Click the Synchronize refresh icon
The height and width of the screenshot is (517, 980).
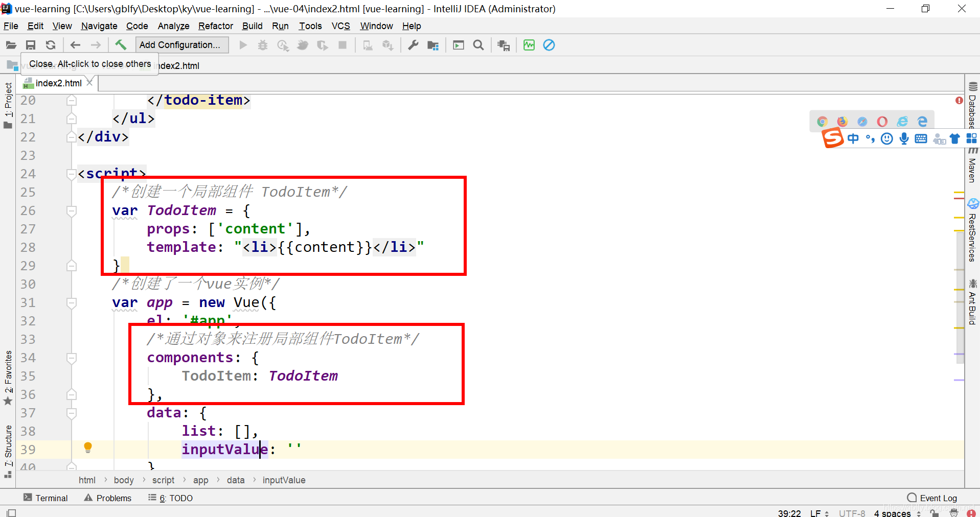50,45
